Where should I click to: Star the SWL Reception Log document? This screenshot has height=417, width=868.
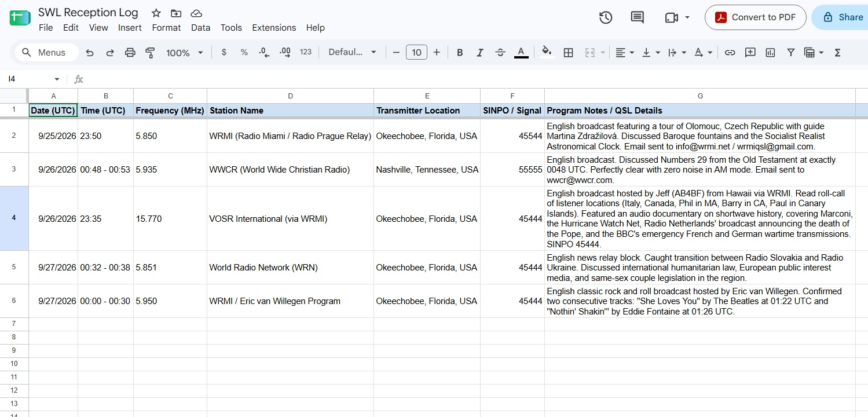point(156,13)
